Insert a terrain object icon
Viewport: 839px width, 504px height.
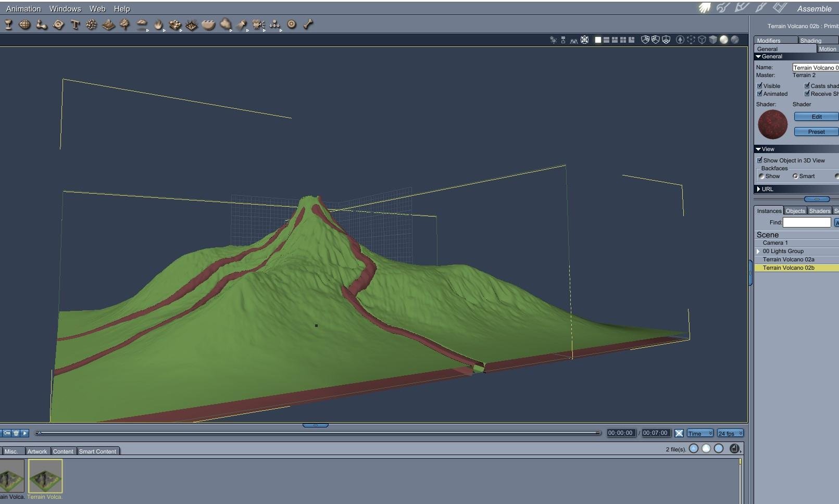click(108, 24)
